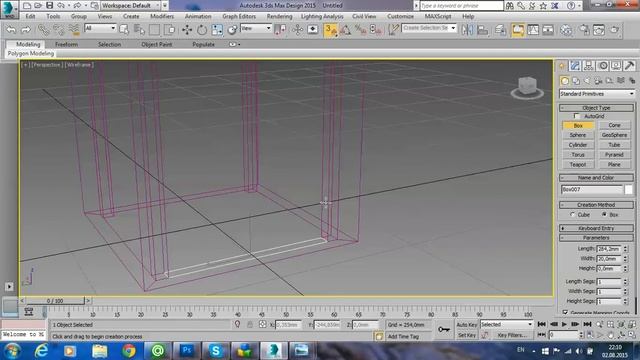Viewport: 640px width, 360px height.
Task: Open the Standard Primitives dropdown
Action: click(x=596, y=94)
